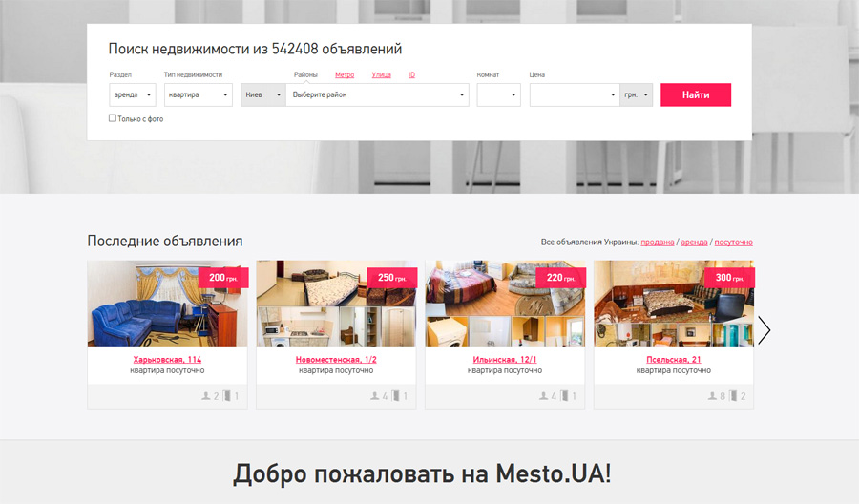Enable the 'Только с фото' checkbox
The height and width of the screenshot is (504, 859).
click(113, 118)
